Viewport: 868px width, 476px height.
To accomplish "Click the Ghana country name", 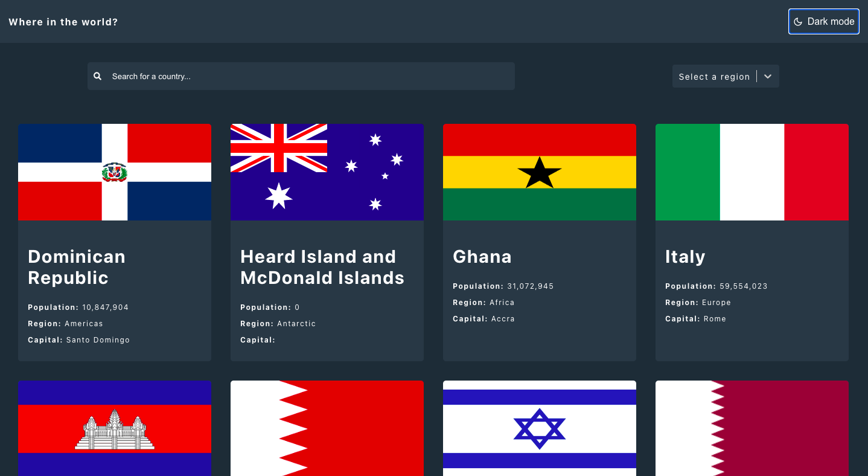I will 482,256.
